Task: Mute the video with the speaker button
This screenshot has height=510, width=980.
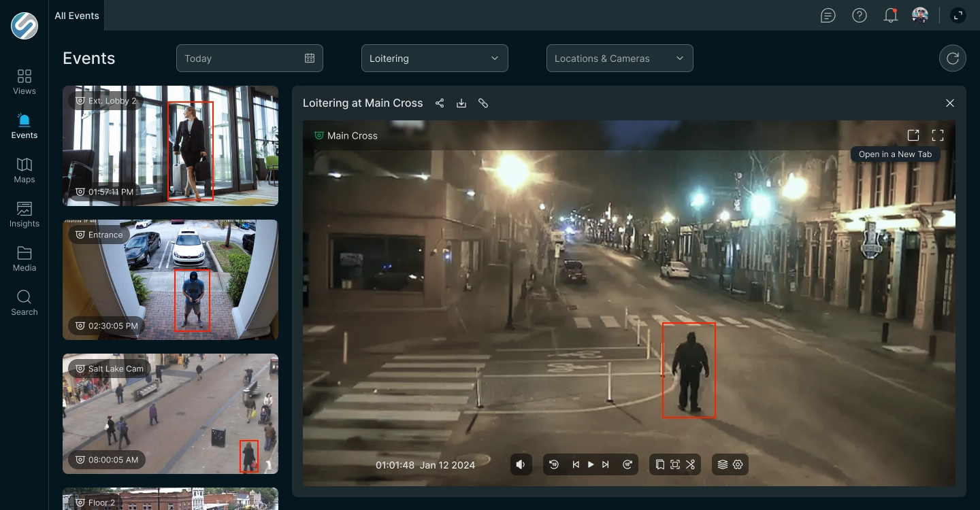Action: (521, 464)
